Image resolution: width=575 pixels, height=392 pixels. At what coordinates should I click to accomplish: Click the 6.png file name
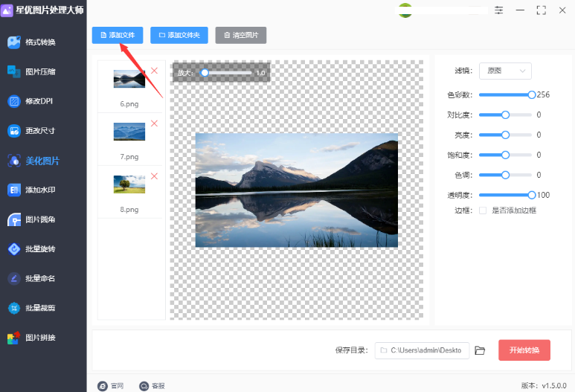pyautogui.click(x=129, y=104)
